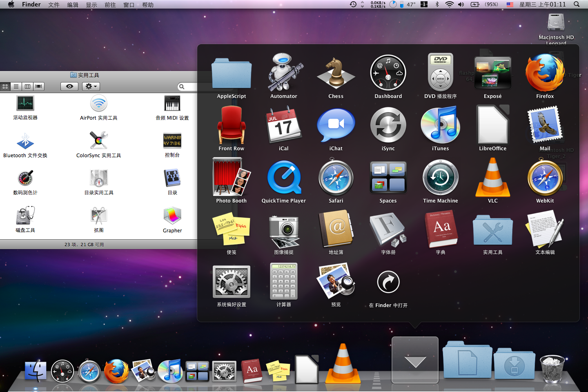Launch iSync from the stack
Image resolution: width=588 pixels, height=392 pixels.
coord(388,125)
